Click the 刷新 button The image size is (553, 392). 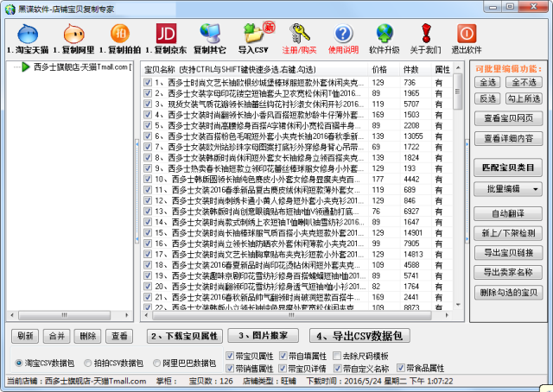click(x=25, y=336)
